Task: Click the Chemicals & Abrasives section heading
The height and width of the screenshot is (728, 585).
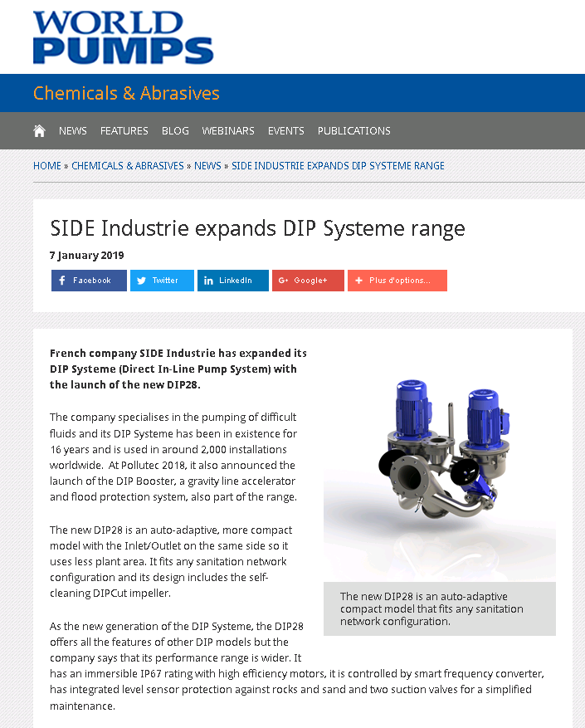Action: (126, 93)
